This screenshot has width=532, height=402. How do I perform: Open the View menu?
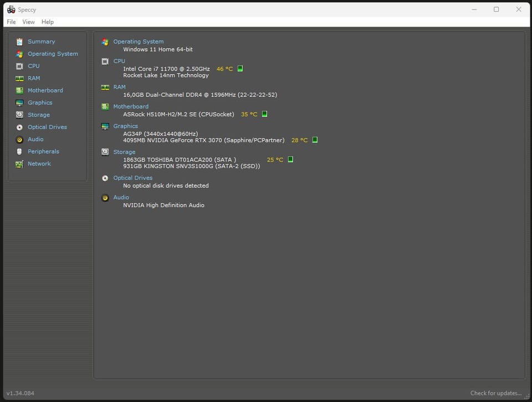(28, 22)
